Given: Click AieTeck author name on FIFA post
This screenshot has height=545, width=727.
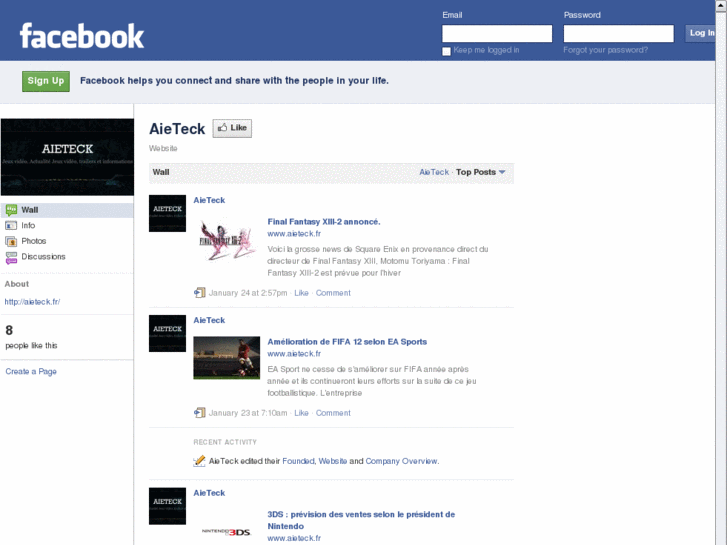Looking at the screenshot, I should click(209, 321).
